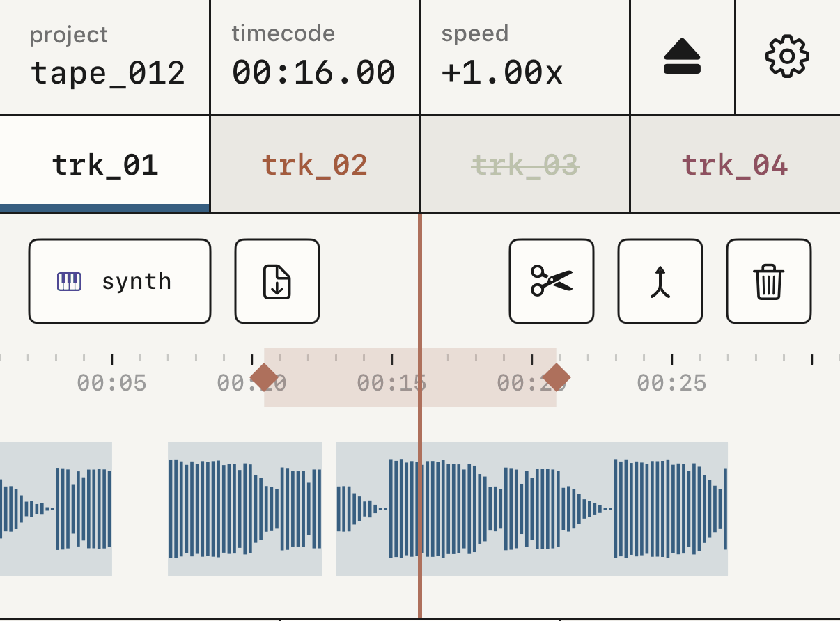
Task: Click the right selection diamond marker near 00:20
Action: point(556,377)
